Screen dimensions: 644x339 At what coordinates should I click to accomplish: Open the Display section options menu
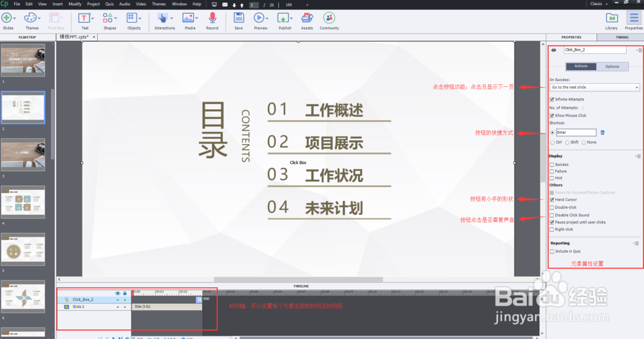coord(638,156)
